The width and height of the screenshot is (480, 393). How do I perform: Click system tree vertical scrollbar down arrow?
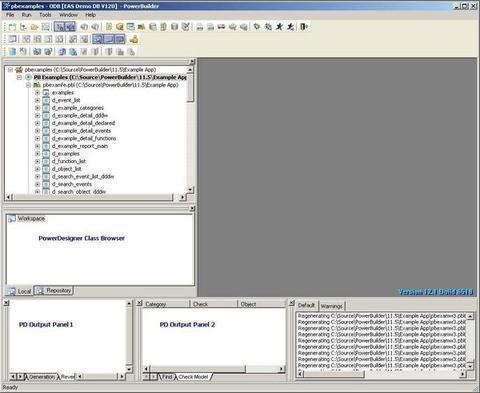[x=190, y=189]
